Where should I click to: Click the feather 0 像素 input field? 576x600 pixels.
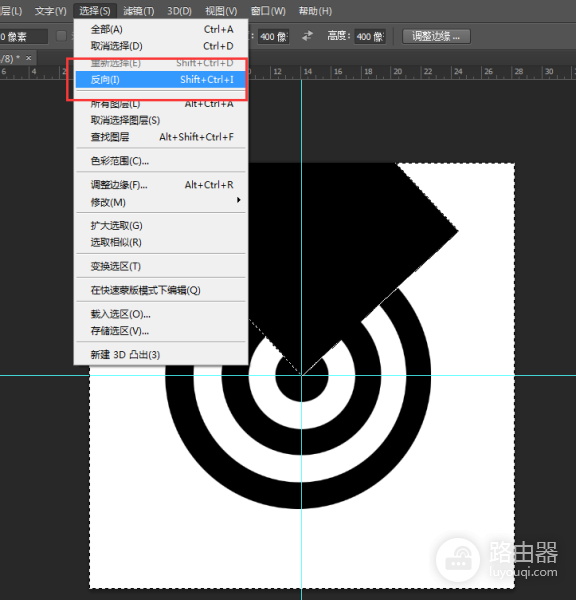tap(24, 37)
